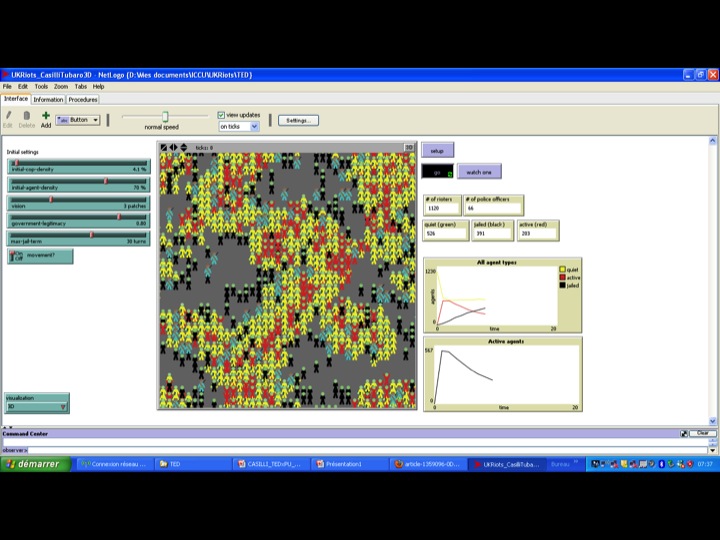Viewport: 720px width, 540px height.
Task: Click the 'Initial settings' note label
Action: [22, 152]
